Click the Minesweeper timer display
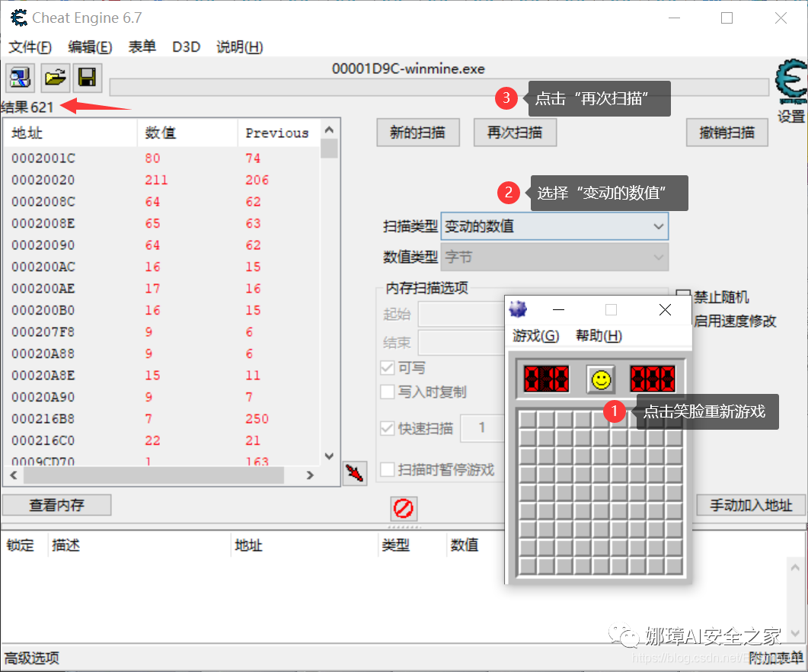 [653, 379]
